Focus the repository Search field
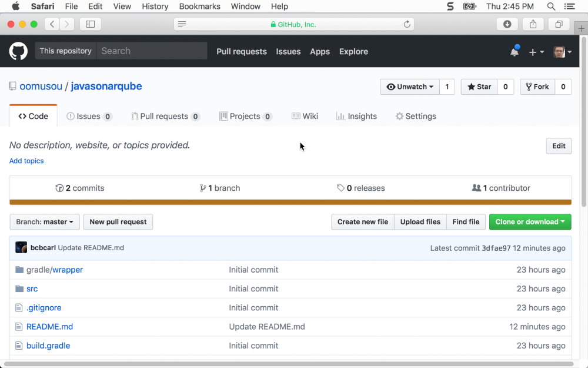The height and width of the screenshot is (368, 588). (152, 51)
